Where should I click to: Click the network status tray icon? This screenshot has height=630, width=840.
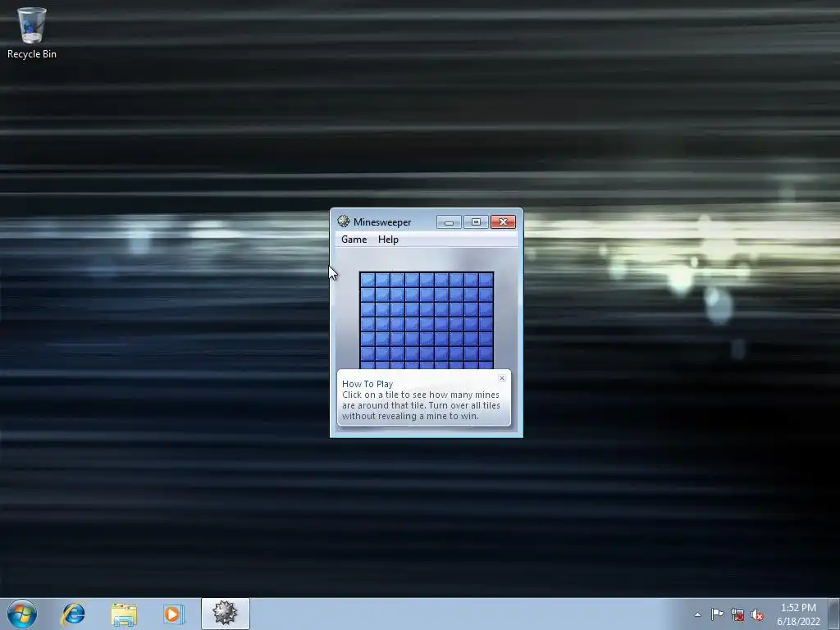tap(737, 615)
